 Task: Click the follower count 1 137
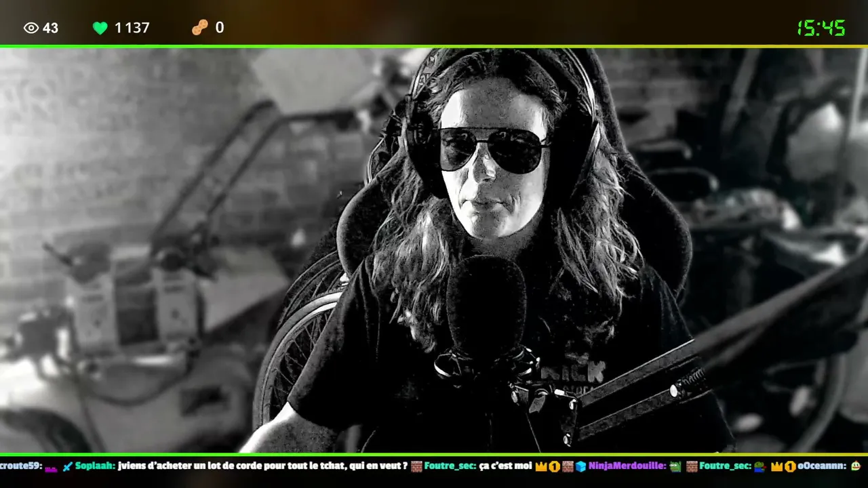[132, 28]
